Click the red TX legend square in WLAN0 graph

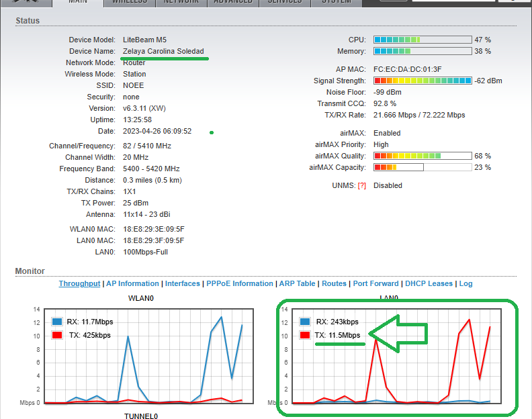pyautogui.click(x=57, y=334)
